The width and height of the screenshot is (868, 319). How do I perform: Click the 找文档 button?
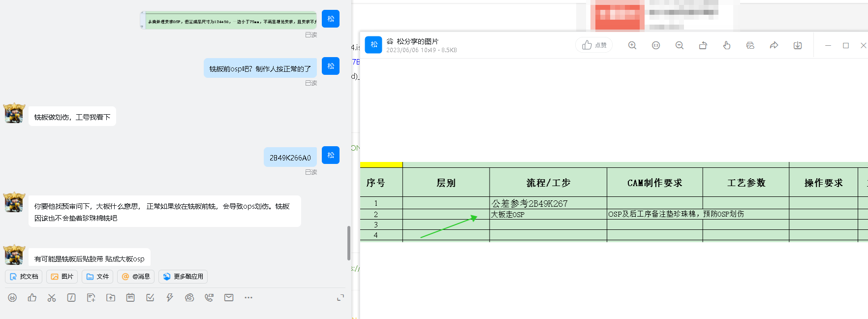point(24,277)
